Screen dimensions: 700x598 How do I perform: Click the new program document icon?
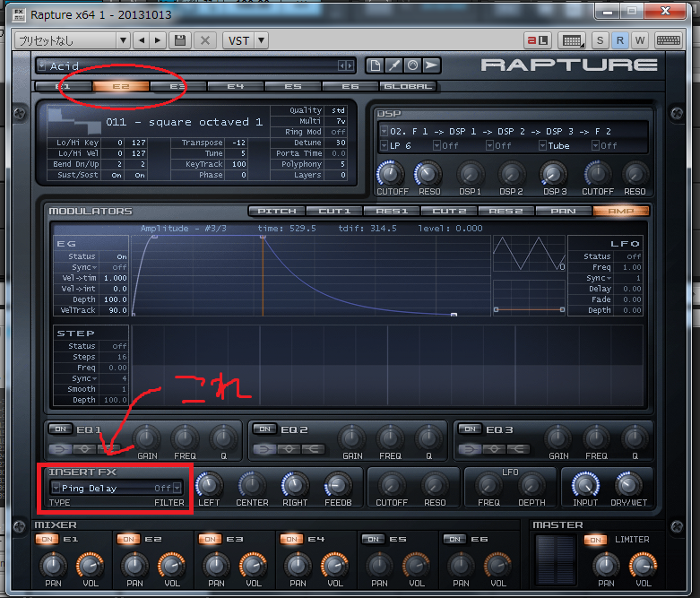[375, 65]
